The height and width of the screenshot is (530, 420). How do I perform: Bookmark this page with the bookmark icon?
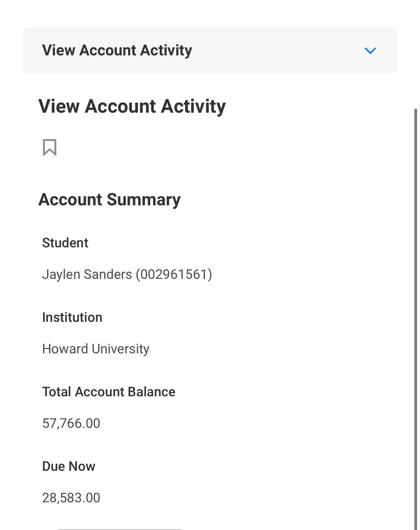[50, 147]
